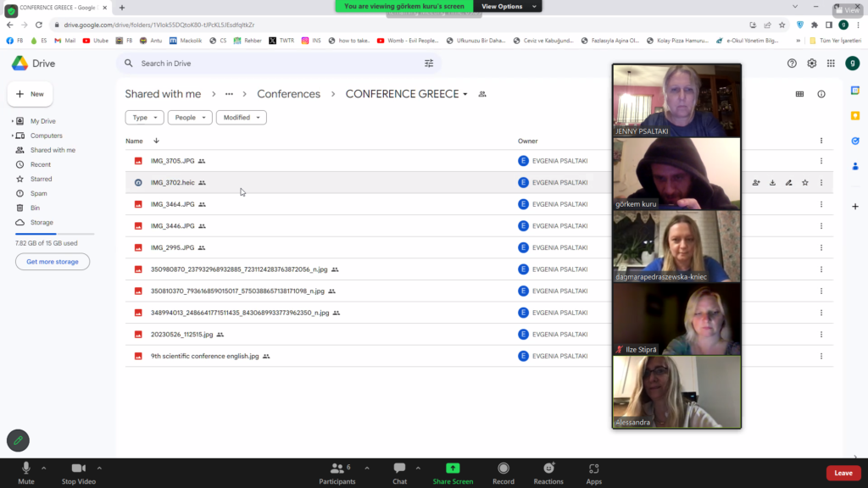This screenshot has width=868, height=488.
Task: Click the New button in Drive
Action: point(31,94)
